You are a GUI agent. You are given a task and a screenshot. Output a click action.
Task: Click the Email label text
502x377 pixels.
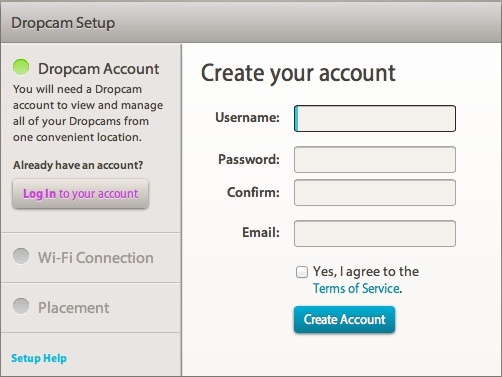pyautogui.click(x=261, y=232)
